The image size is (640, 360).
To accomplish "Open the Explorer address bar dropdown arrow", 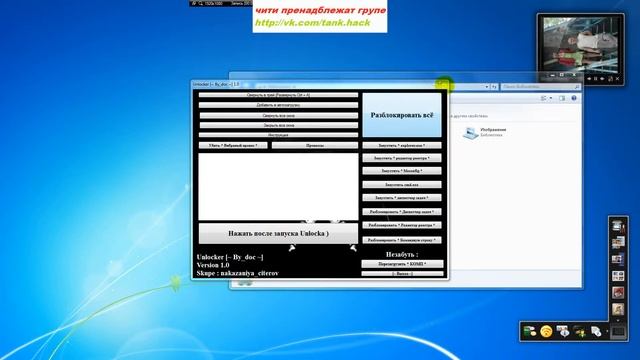I will pyautogui.click(x=487, y=87).
